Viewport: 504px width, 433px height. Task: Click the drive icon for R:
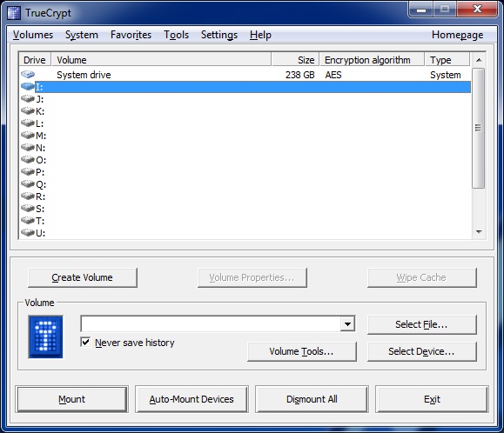click(28, 197)
